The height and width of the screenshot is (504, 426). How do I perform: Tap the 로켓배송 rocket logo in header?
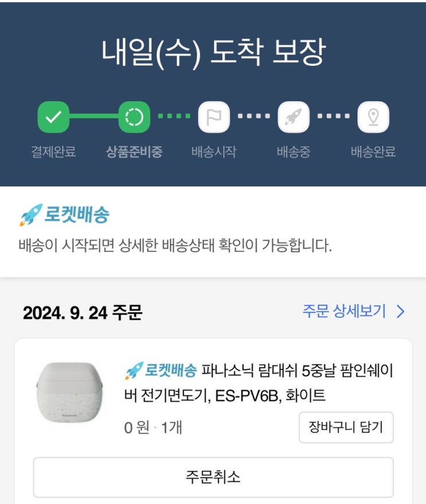64,214
